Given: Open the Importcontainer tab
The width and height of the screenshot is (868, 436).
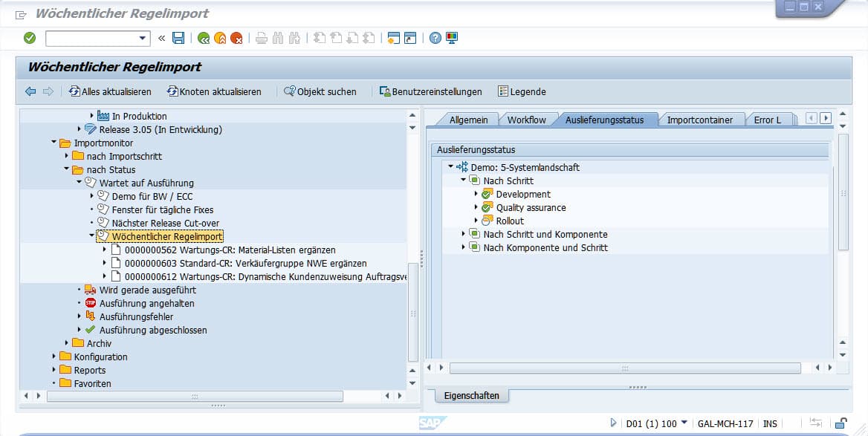Looking at the screenshot, I should point(702,119).
